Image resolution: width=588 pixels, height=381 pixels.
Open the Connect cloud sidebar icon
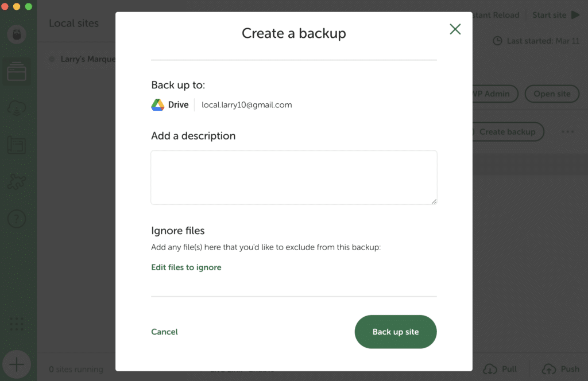[x=17, y=108]
